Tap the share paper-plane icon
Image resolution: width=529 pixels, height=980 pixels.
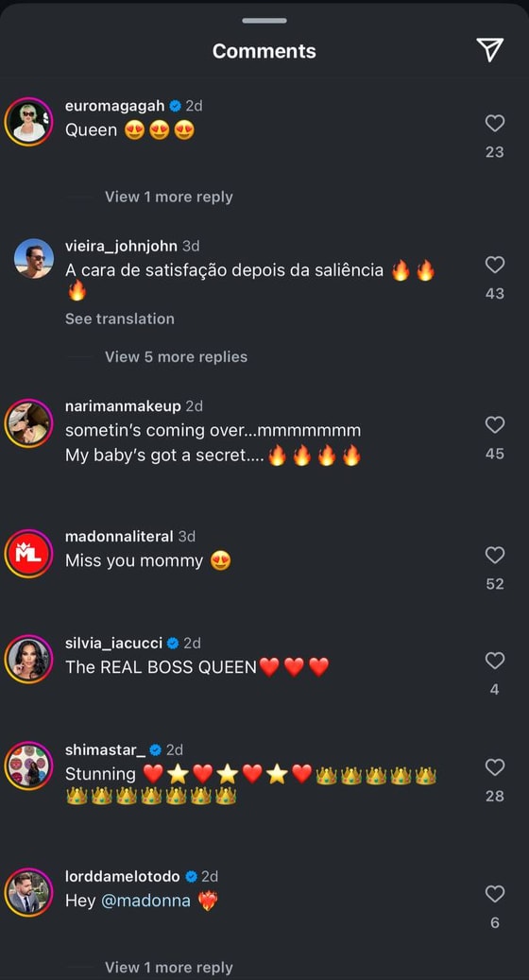click(489, 50)
